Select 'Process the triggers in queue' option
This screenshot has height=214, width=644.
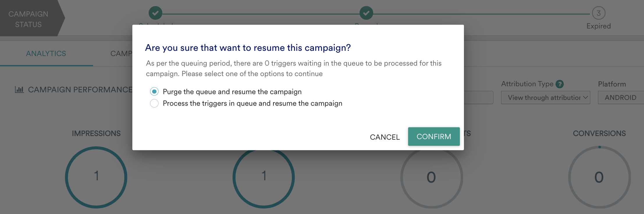154,103
